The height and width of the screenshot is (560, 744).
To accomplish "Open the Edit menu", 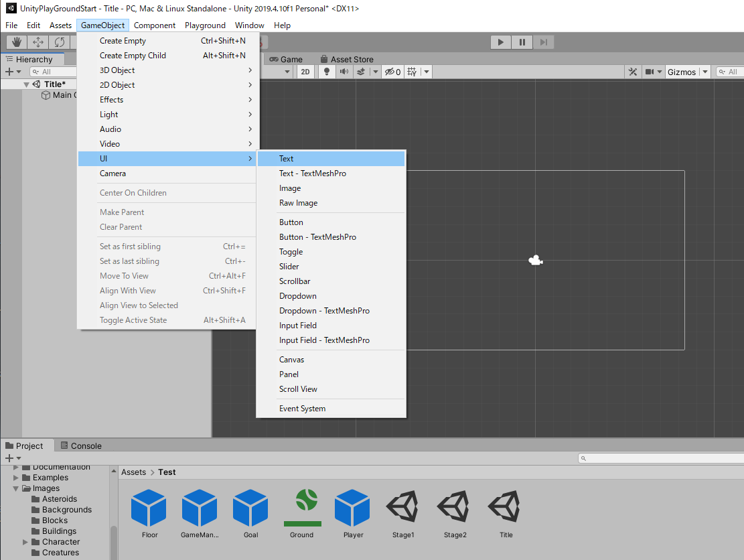I will pos(33,25).
